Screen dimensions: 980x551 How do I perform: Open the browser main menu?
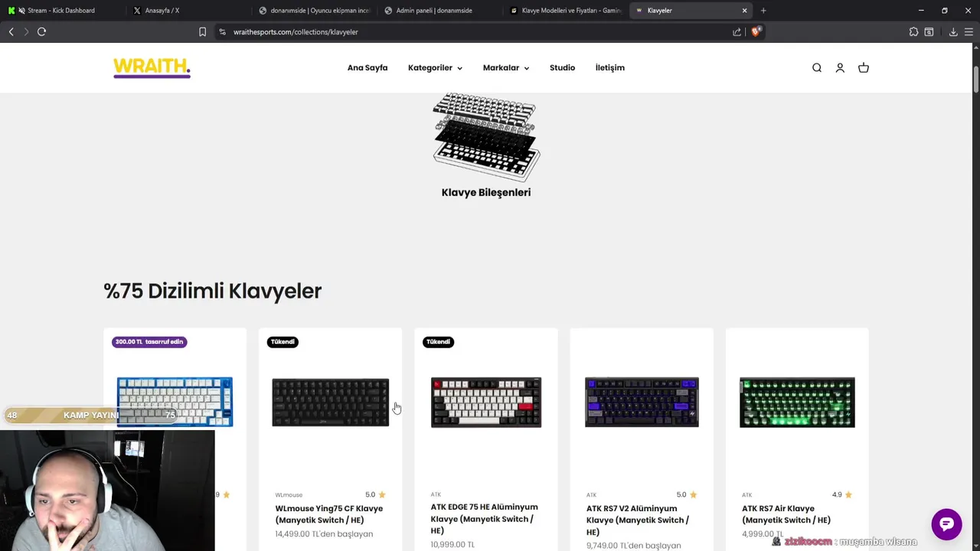(x=969, y=32)
